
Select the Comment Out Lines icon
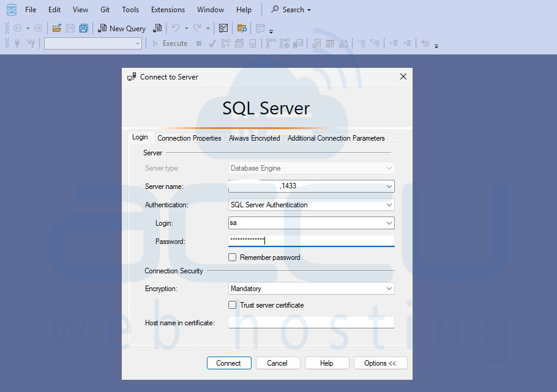pos(362,43)
